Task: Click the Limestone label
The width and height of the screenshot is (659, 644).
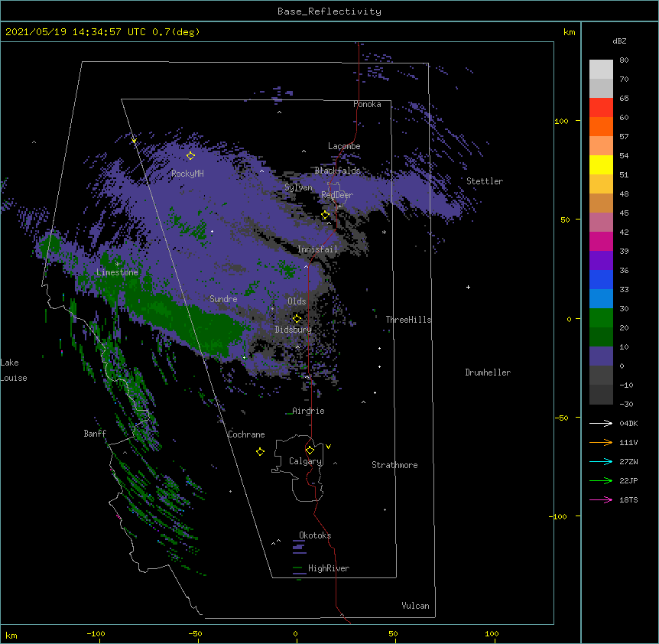Action: [x=117, y=272]
